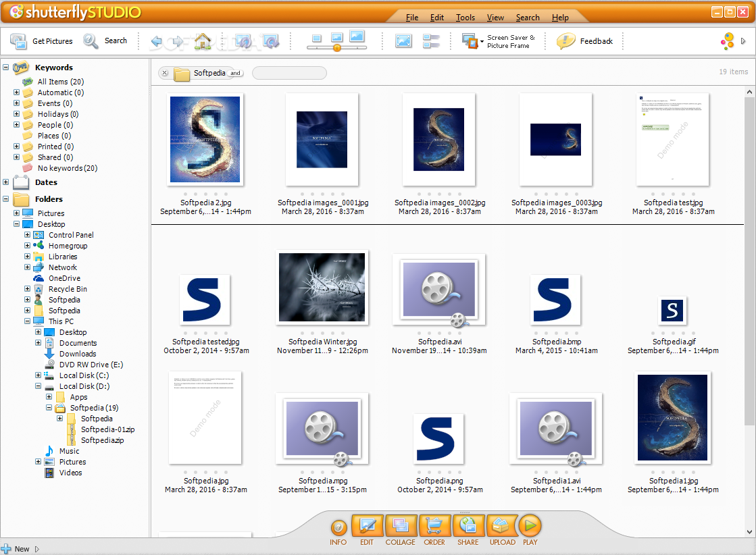
Task: Collapse the Folders section
Action: click(6, 199)
